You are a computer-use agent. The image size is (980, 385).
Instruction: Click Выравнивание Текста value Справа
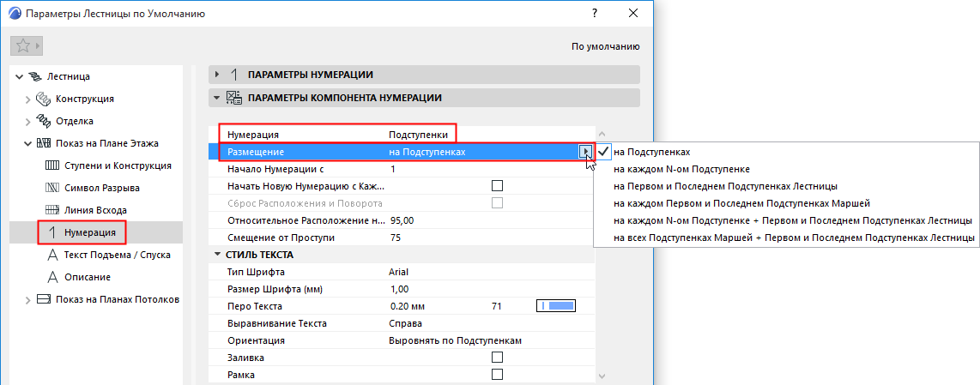pyautogui.click(x=406, y=323)
